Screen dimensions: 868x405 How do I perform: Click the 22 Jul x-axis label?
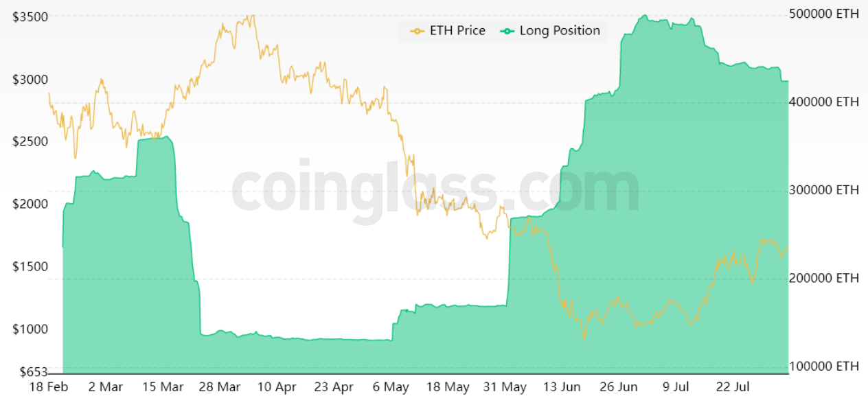pos(732,387)
